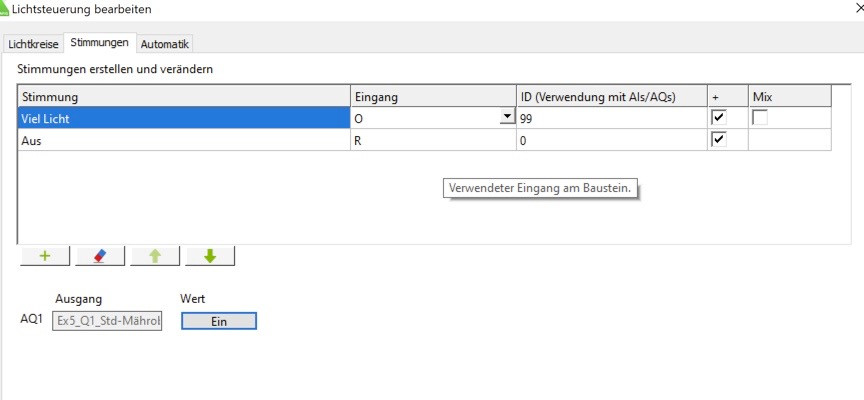Viewport: 864px width, 400px height.
Task: Switch to the Lichtkreise tab
Action: click(x=33, y=44)
